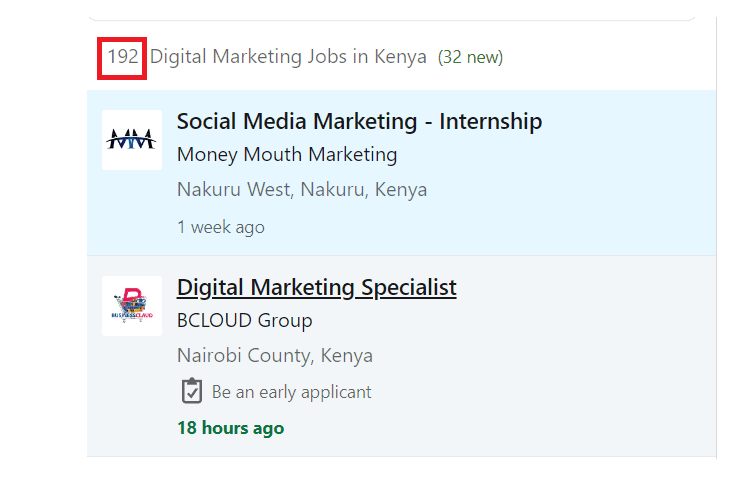The height and width of the screenshot is (491, 733).
Task: Click the highlighted 192 job count
Action: pos(123,57)
